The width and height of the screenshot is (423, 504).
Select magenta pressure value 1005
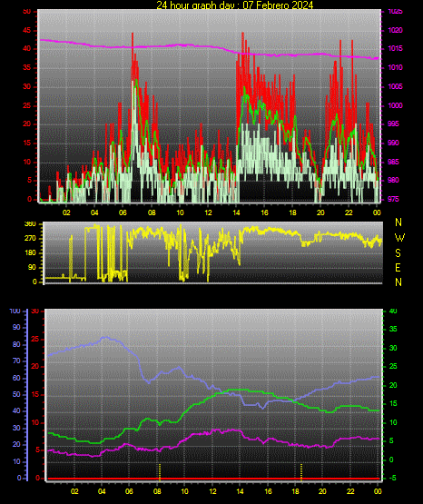(x=395, y=86)
